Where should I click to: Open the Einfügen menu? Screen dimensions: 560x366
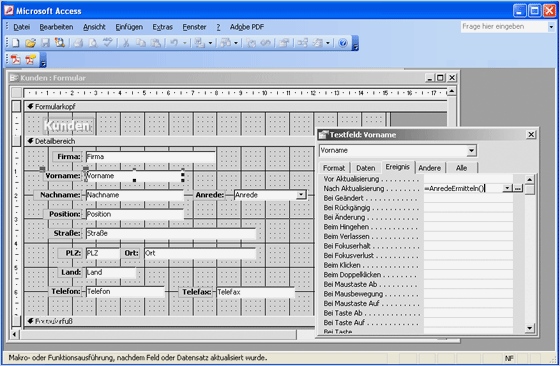(x=129, y=27)
